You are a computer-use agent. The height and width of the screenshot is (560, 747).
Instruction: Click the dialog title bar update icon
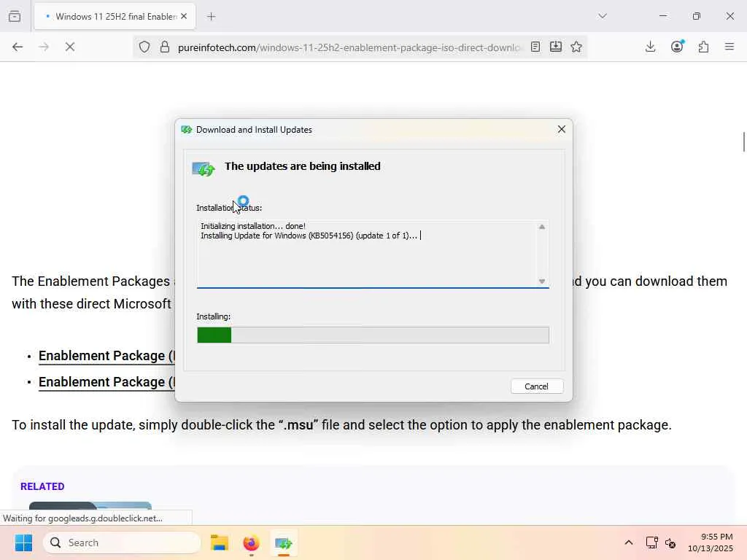[187, 130]
